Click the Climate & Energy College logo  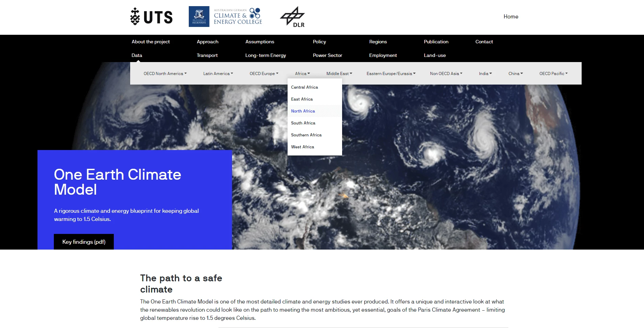coord(226,15)
